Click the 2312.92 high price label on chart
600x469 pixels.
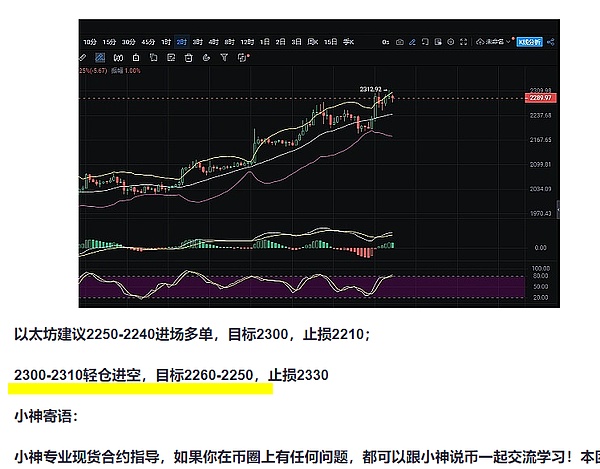(372, 87)
